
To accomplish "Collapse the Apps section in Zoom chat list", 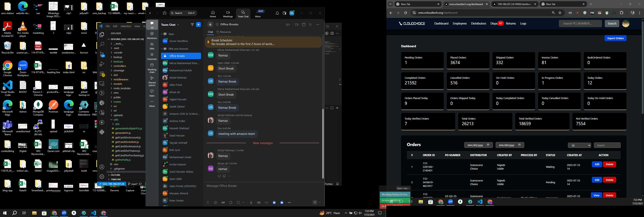I will (x=162, y=34).
